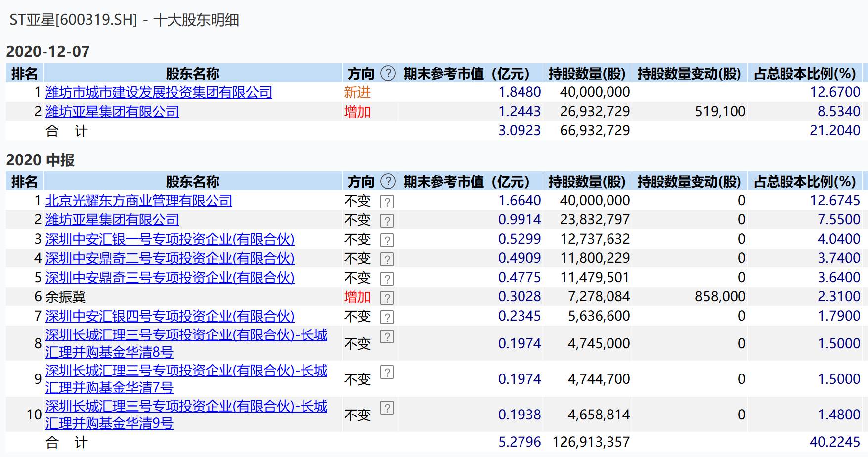
Task: Click question icon in 华清9号 row
Action: [387, 408]
